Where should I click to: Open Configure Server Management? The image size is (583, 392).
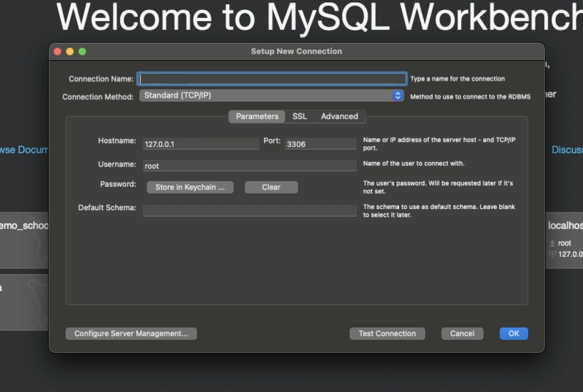point(131,334)
